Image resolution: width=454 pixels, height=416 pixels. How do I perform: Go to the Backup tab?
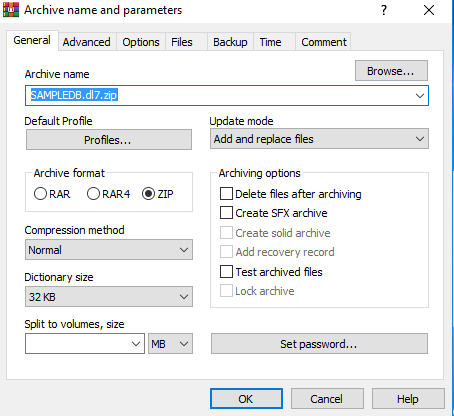[x=230, y=42]
